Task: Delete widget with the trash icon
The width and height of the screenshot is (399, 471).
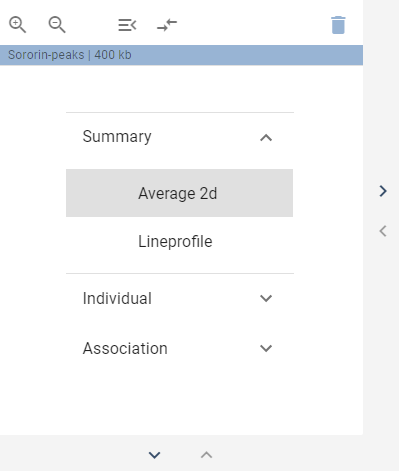Action: (338, 25)
